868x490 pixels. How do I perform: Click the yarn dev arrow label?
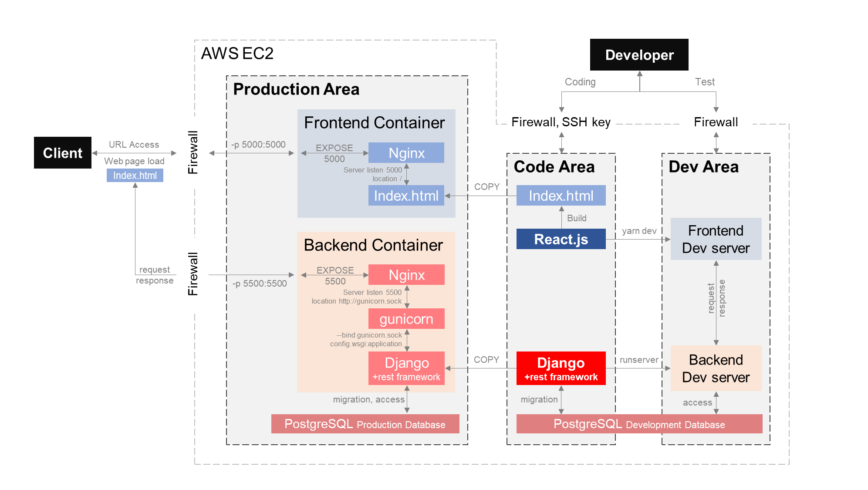[x=639, y=231]
